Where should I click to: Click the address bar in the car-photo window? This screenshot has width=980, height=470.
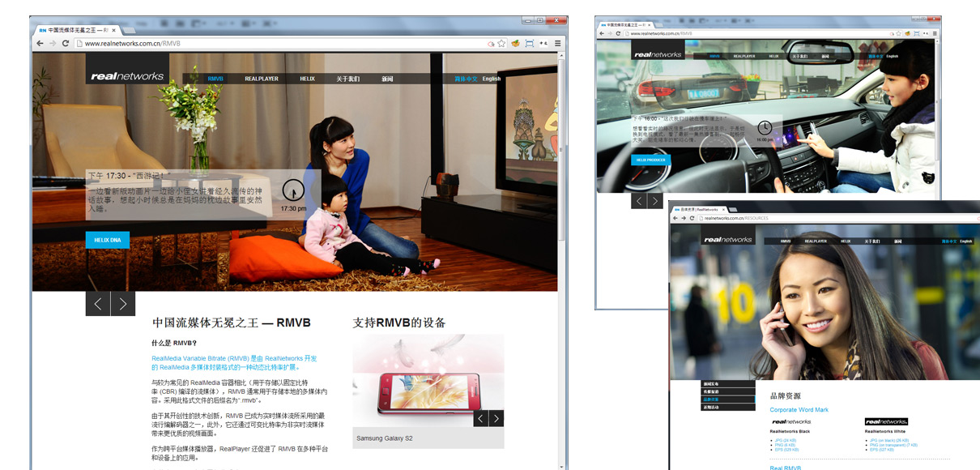click(761, 33)
